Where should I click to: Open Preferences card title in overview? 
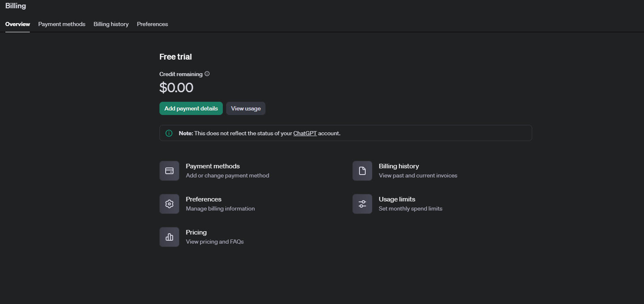click(x=204, y=199)
